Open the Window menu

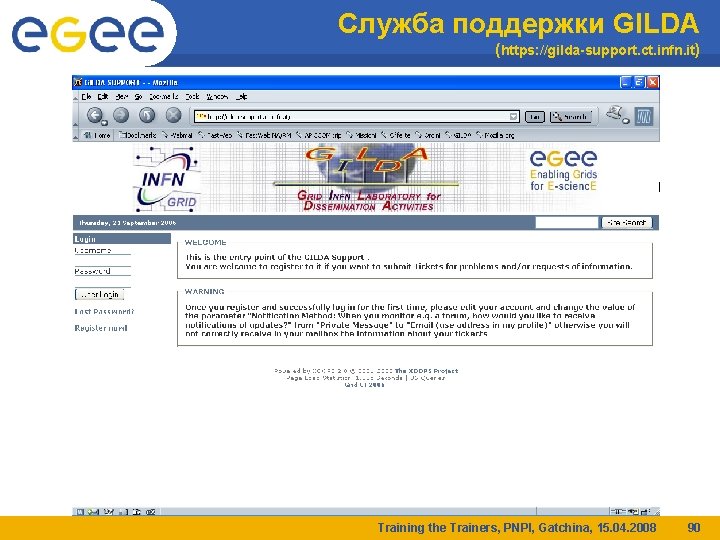pos(217,96)
